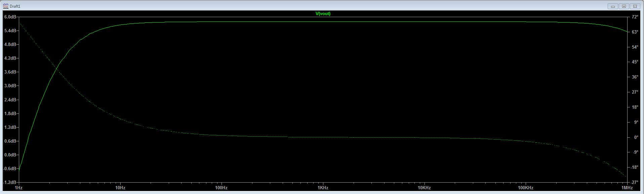Click the 5.4dB magnitude axis label
This screenshot has width=644, height=194.
point(10,31)
